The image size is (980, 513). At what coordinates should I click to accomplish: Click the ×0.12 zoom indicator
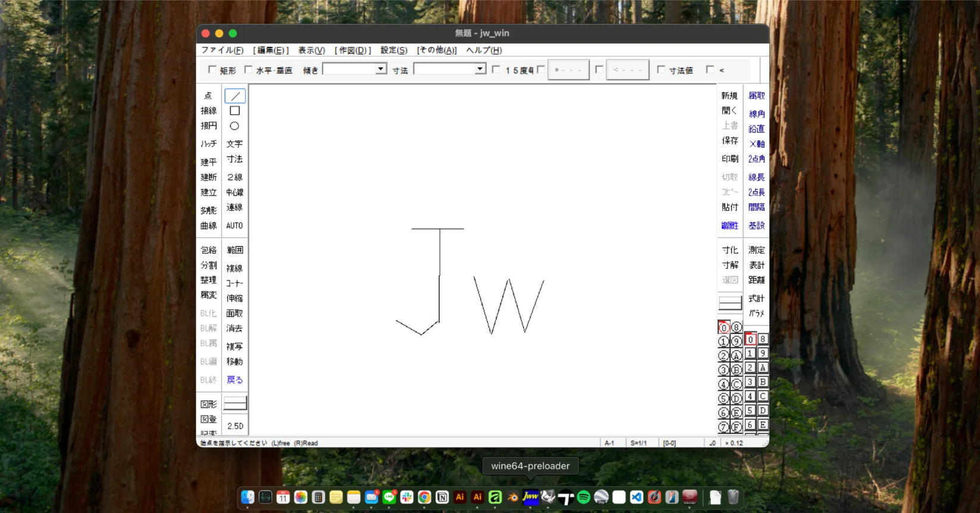point(734,443)
